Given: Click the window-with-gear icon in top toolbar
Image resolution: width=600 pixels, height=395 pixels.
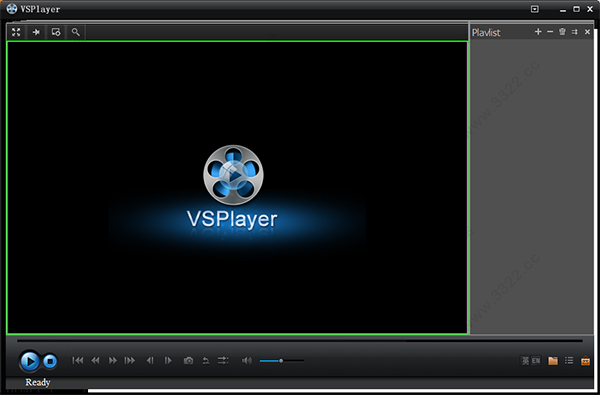Looking at the screenshot, I should tap(56, 32).
